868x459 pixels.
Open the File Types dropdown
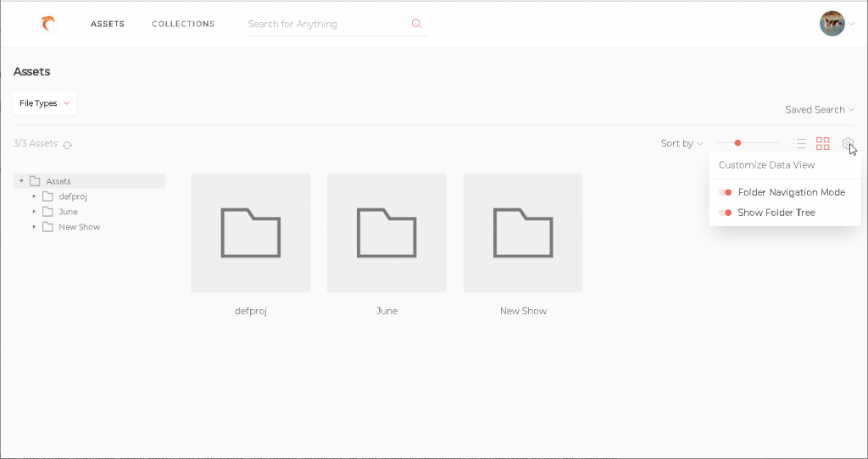[44, 103]
